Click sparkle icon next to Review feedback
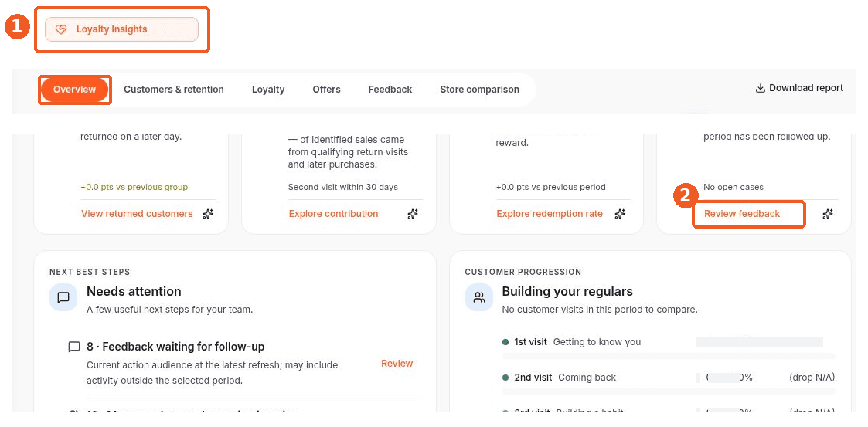 coord(828,214)
